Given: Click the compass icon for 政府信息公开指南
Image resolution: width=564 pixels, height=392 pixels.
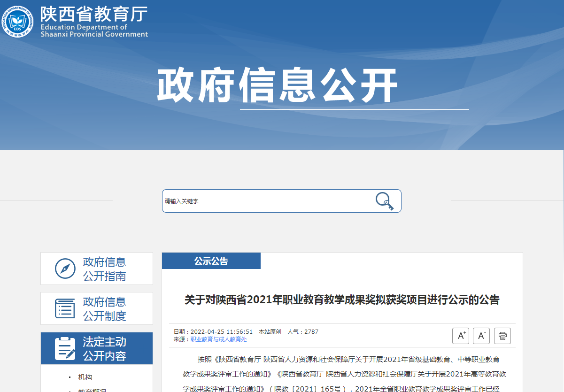Looking at the screenshot, I should 65,269.
